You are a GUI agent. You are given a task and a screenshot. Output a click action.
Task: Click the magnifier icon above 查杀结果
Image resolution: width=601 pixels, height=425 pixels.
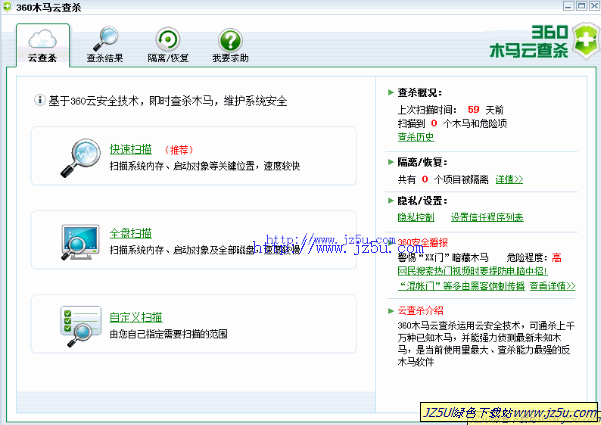pyautogui.click(x=105, y=38)
